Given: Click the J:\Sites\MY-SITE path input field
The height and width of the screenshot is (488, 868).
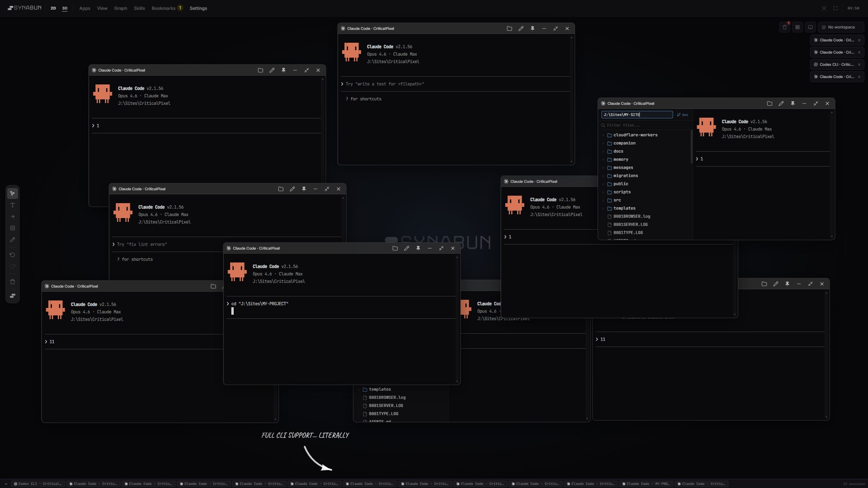Looking at the screenshot, I should 636,115.
